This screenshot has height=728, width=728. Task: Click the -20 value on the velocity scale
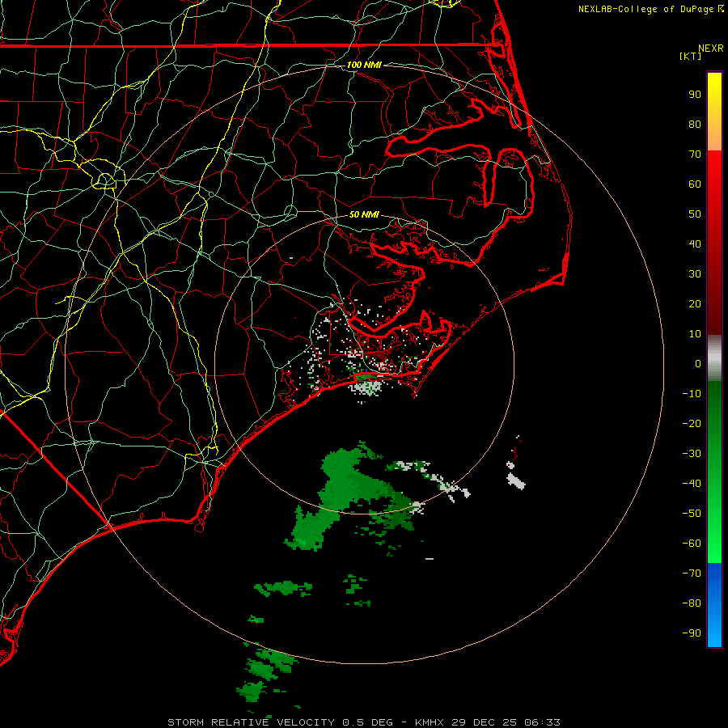click(x=692, y=424)
